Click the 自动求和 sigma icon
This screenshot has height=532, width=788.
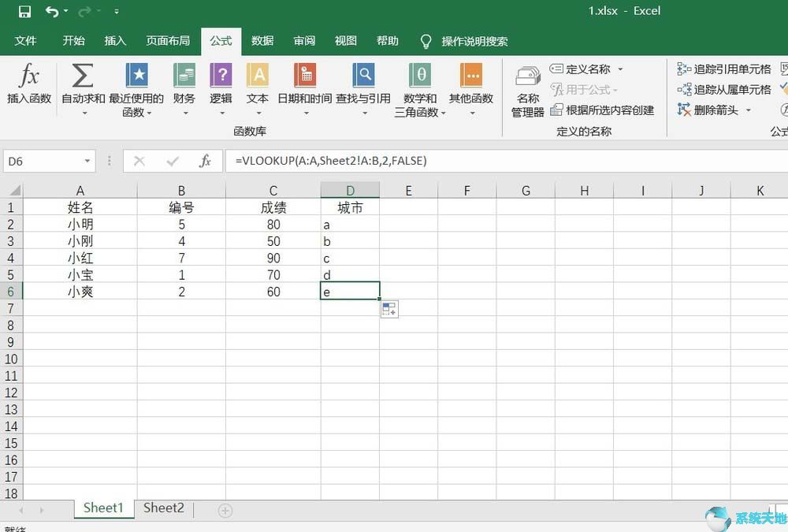tap(83, 76)
